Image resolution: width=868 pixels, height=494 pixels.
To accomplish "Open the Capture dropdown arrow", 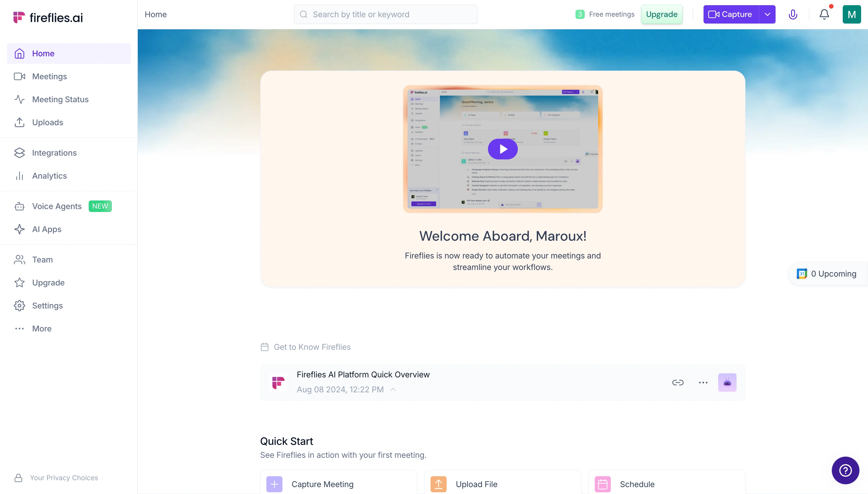I will tap(767, 14).
